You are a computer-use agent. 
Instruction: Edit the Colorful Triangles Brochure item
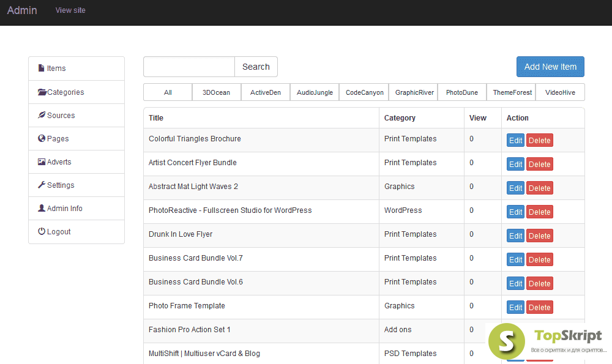[515, 141]
